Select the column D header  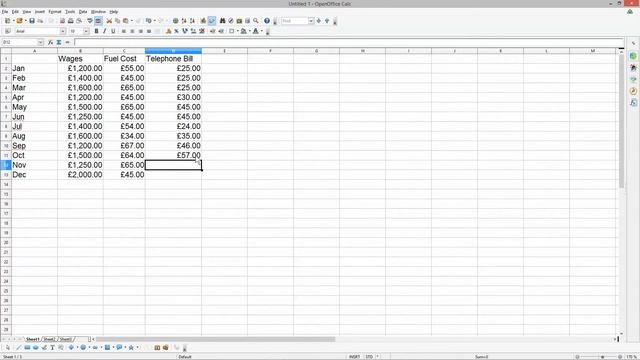(173, 51)
